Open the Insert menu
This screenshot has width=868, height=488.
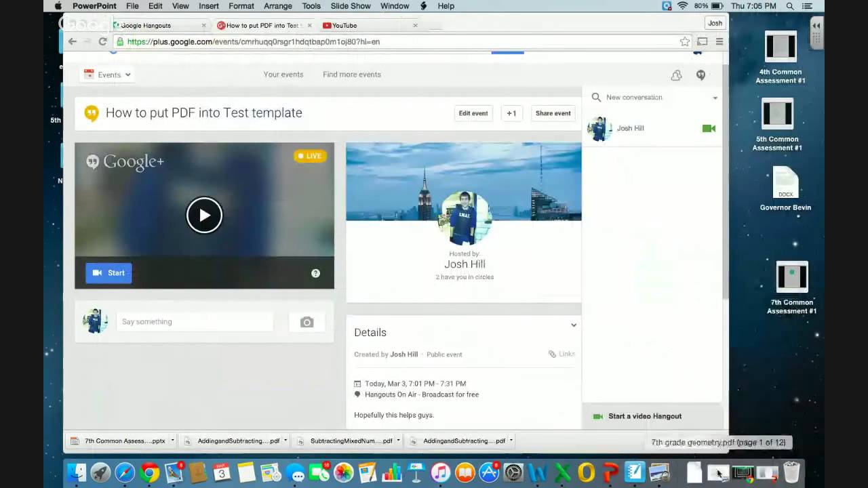(209, 6)
